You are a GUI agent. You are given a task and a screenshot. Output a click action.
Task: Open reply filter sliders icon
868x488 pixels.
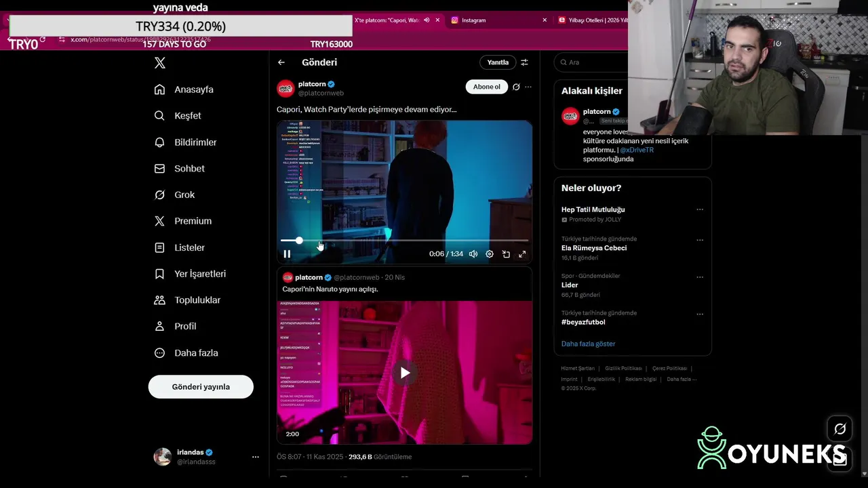point(524,62)
